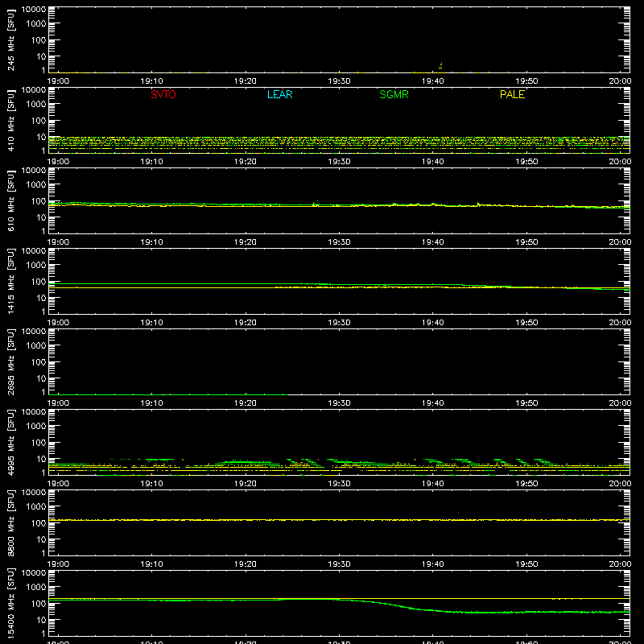Screen dimensions: 644x644
Task: Click the 10 tick on the 15400 MHz axis
Action: [x=41, y=620]
